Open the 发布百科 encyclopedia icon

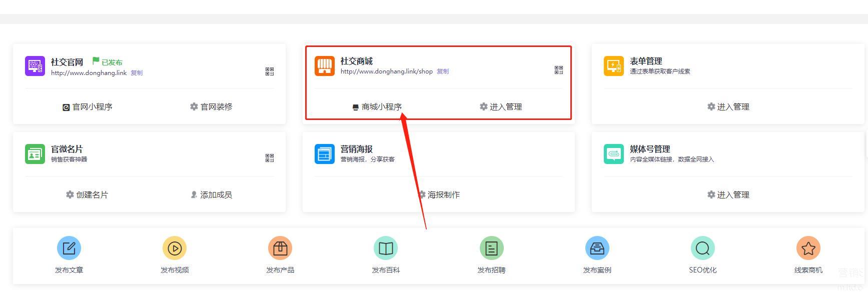386,248
